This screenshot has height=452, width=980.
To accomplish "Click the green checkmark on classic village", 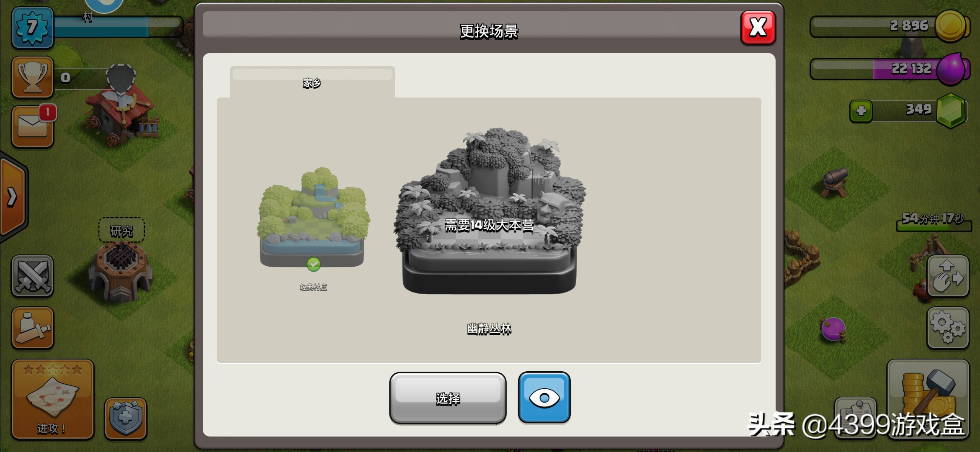I will point(314,264).
